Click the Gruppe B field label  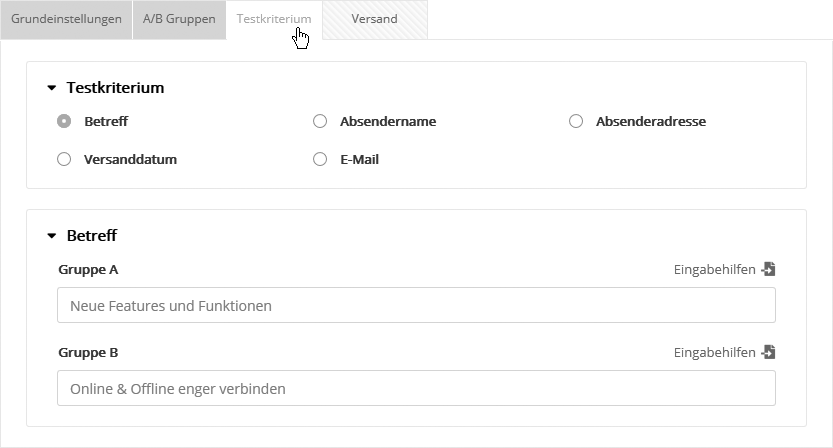tap(88, 352)
